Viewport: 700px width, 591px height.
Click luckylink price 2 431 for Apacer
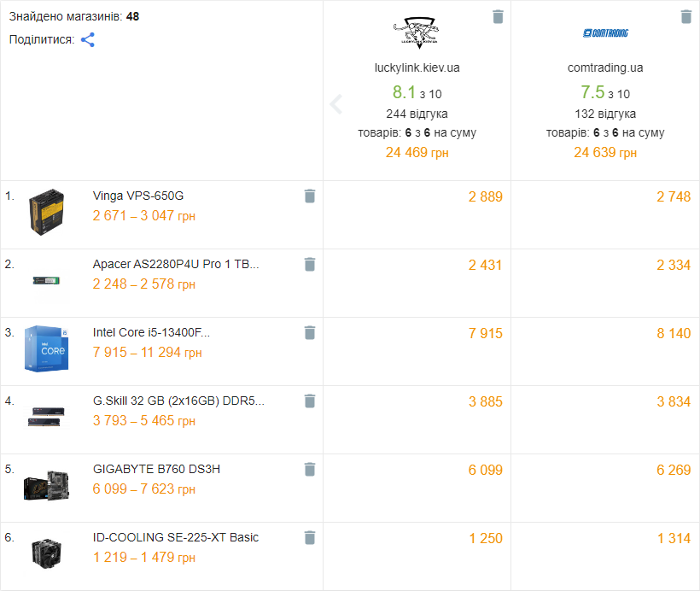click(x=485, y=266)
